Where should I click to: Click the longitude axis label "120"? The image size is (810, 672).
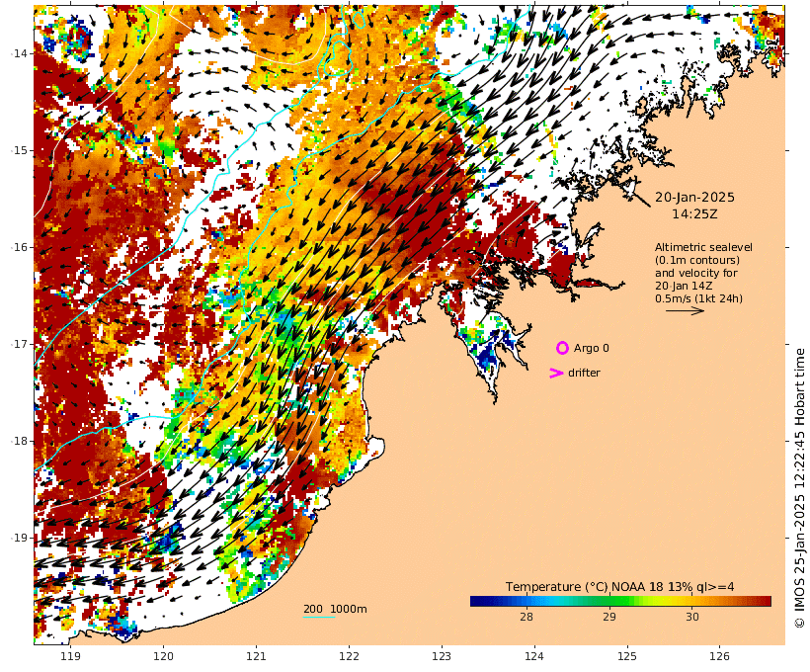[x=163, y=656]
